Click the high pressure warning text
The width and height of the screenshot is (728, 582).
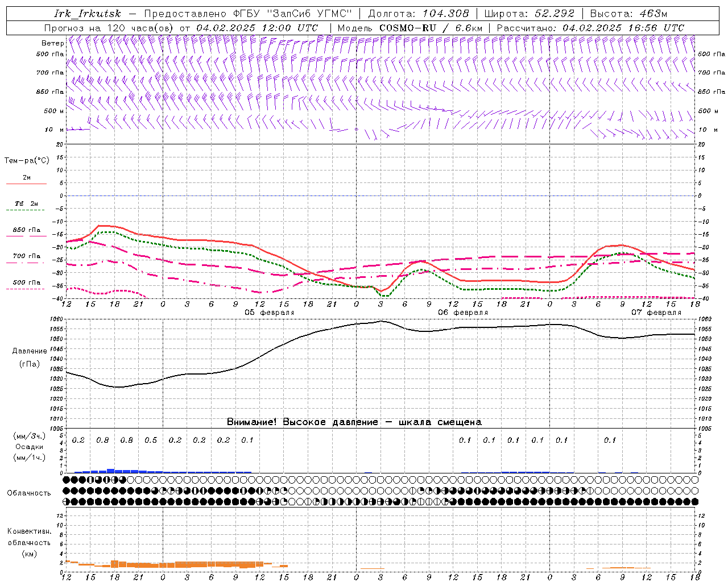point(354,422)
